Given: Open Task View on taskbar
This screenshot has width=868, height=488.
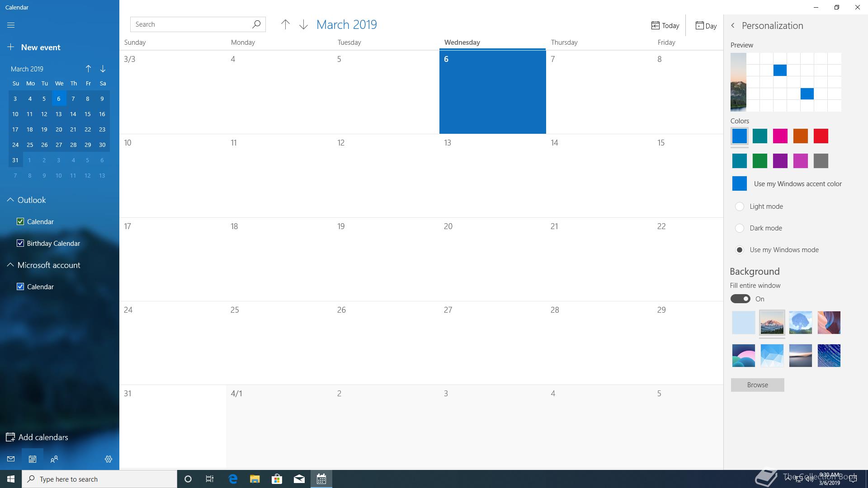Looking at the screenshot, I should tap(210, 479).
